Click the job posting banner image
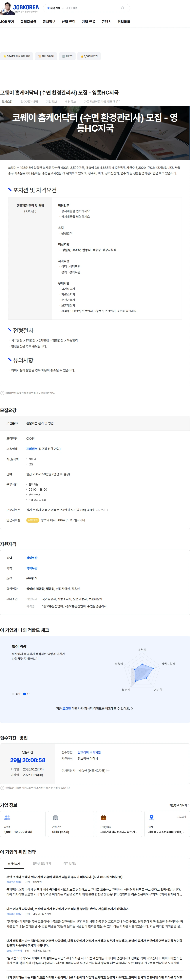 coord(95,133)
